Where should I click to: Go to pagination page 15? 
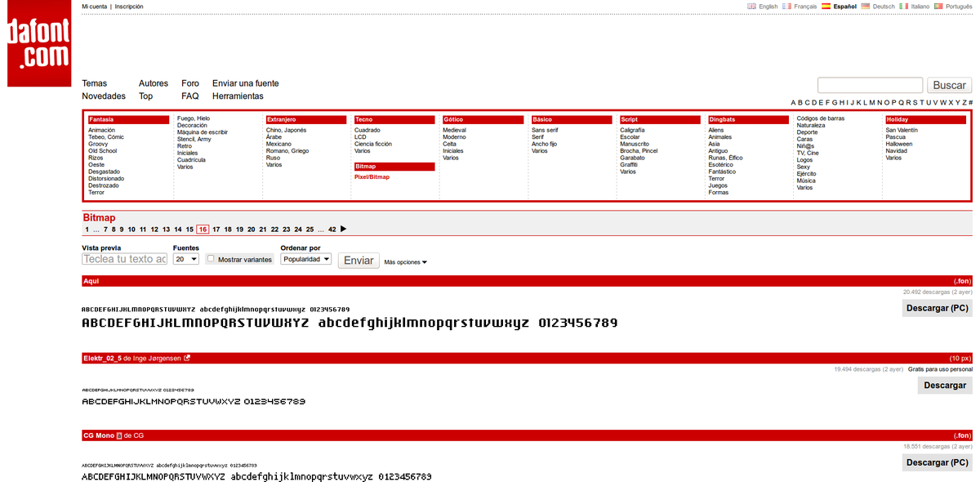click(189, 230)
